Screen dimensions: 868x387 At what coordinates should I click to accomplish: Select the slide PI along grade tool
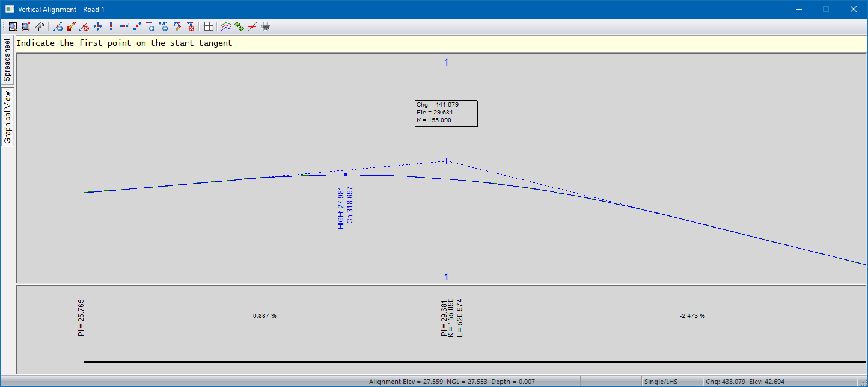click(x=137, y=26)
